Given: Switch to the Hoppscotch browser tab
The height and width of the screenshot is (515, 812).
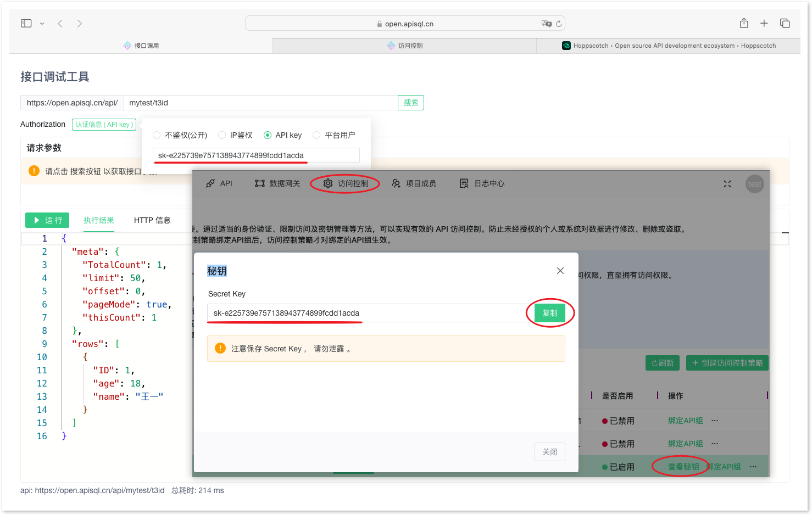Looking at the screenshot, I should [x=668, y=46].
